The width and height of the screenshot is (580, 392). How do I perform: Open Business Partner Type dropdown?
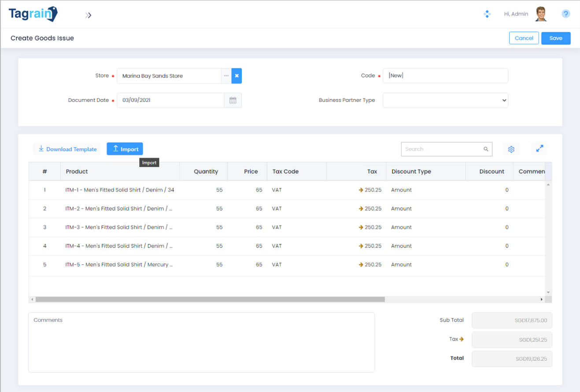pos(445,100)
